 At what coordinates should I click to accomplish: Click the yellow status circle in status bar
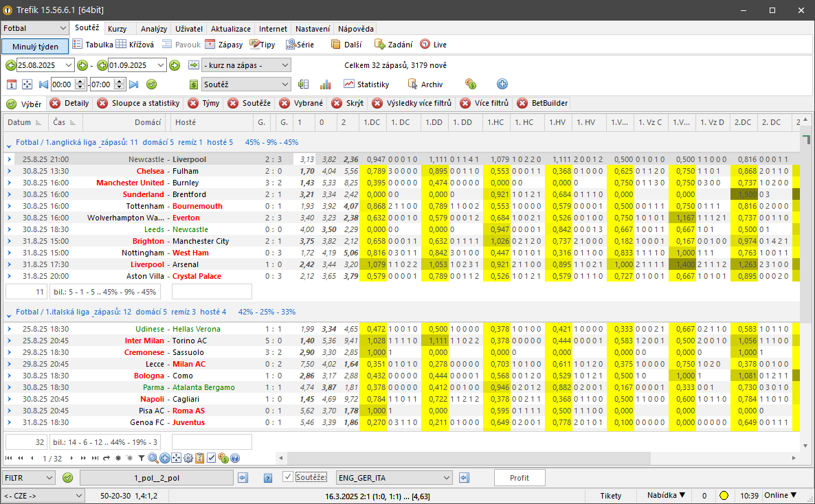click(724, 496)
